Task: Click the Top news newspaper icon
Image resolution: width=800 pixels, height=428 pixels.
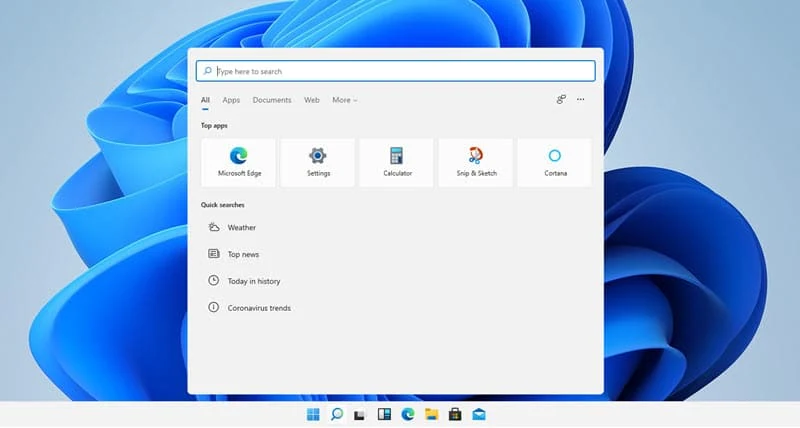Action: [214, 254]
